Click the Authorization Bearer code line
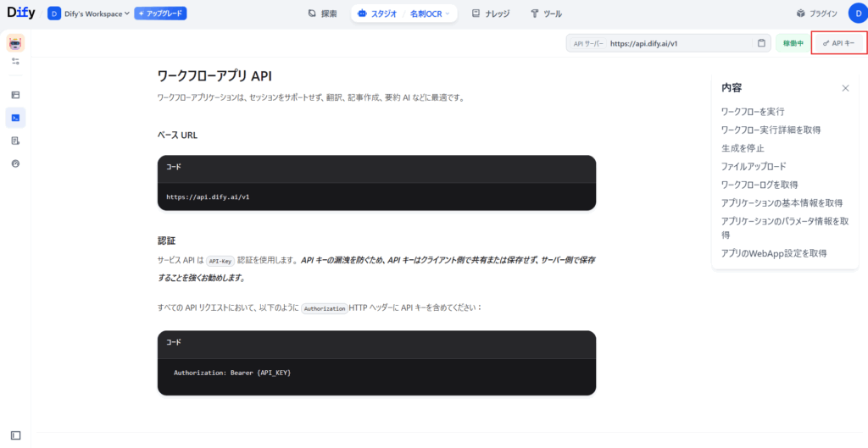The image size is (868, 448). [232, 373]
